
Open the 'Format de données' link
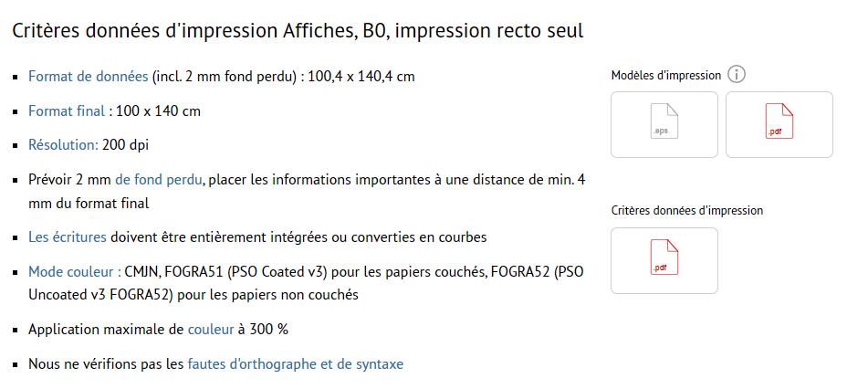point(88,76)
